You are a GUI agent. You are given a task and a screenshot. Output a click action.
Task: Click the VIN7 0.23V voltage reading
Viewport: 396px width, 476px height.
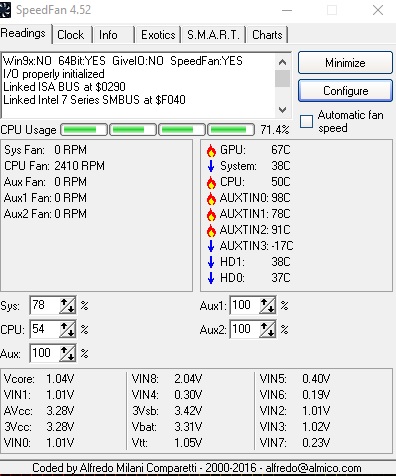[x=295, y=443]
